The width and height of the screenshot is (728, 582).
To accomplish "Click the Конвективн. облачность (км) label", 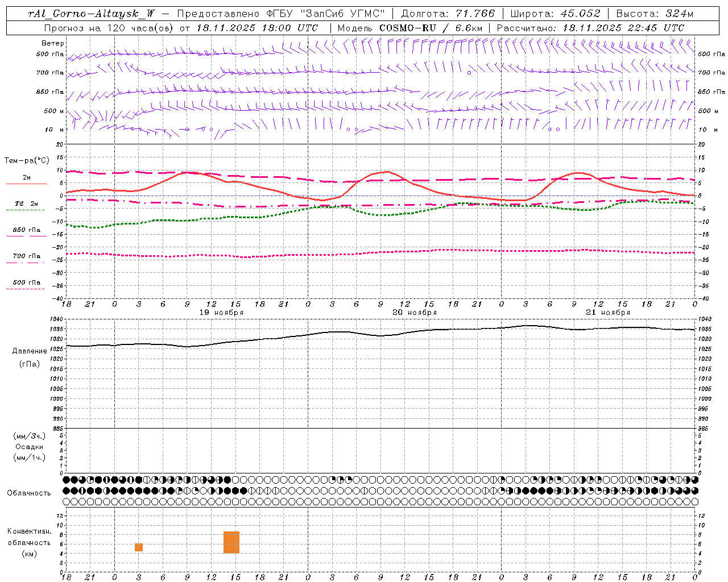I will pos(30,542).
